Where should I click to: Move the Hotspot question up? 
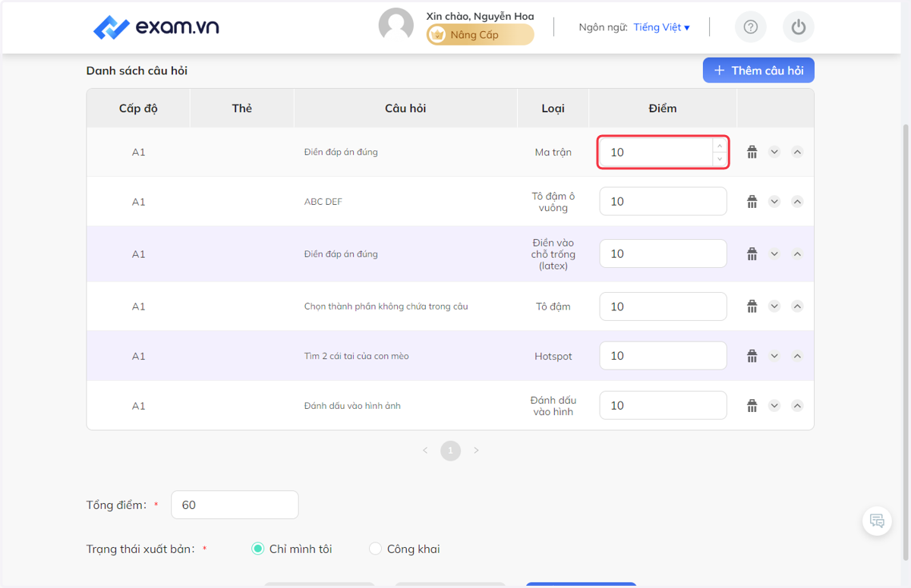(x=797, y=355)
